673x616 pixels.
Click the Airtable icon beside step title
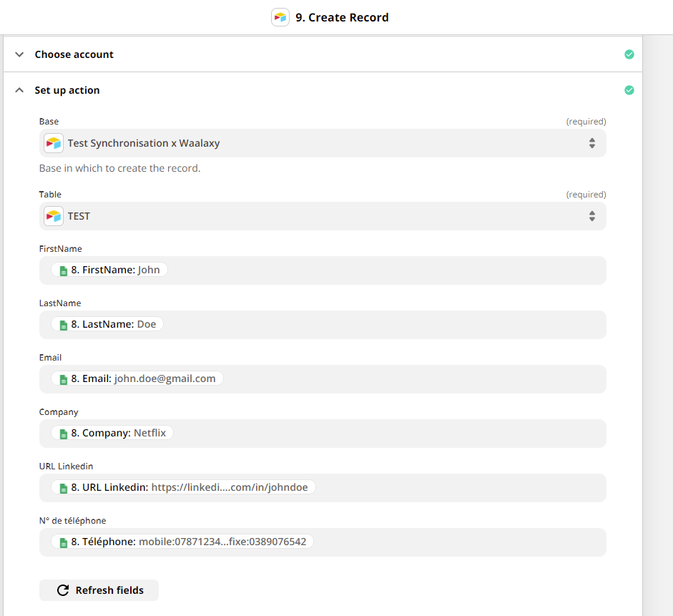[x=280, y=17]
